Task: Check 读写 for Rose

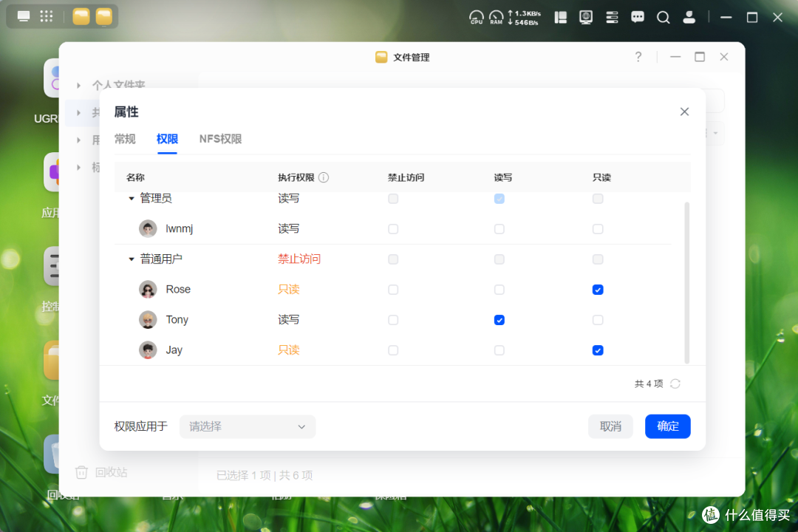Action: [499, 290]
